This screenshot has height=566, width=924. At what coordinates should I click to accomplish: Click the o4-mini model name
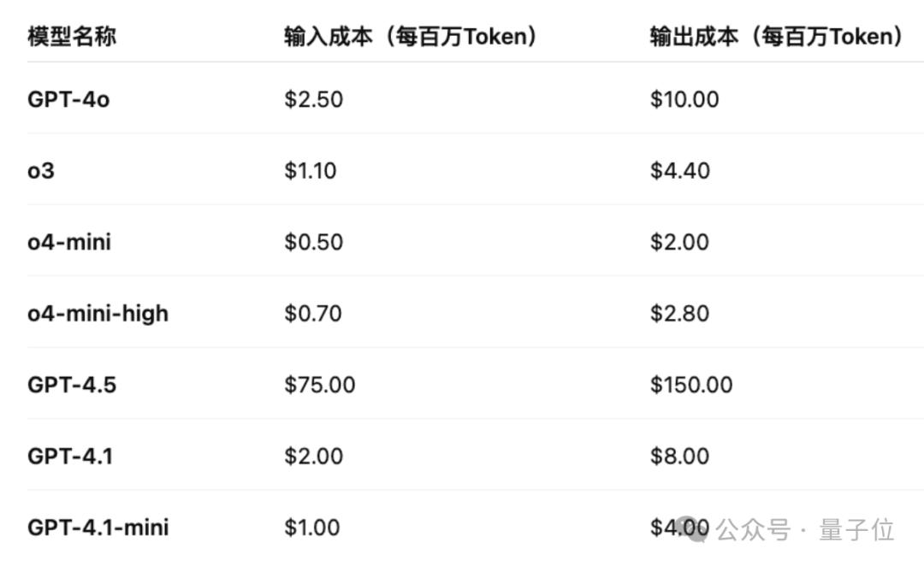69,242
